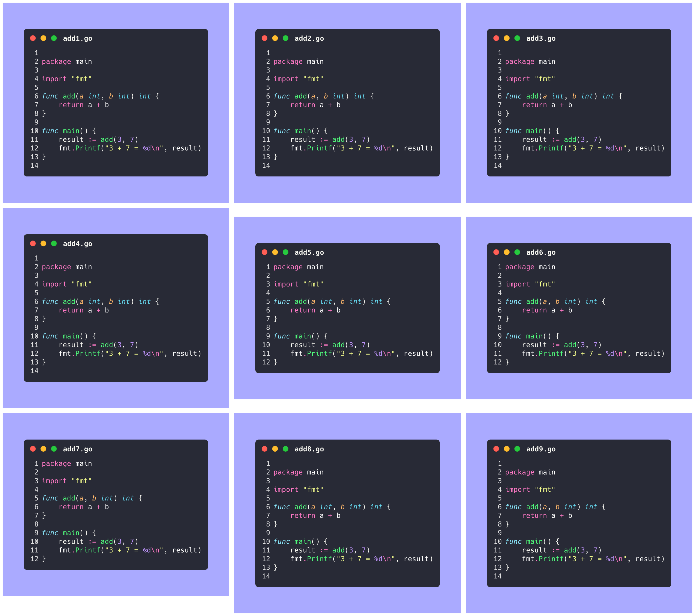Click the add1.go file title
695x616 pixels.
coord(77,38)
